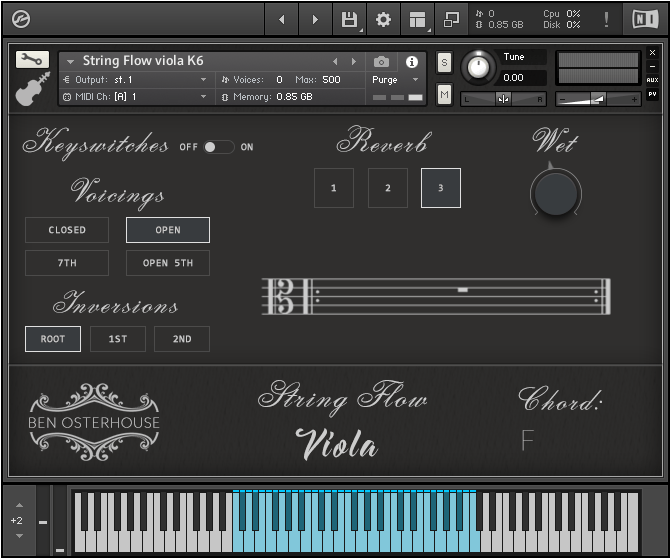The height and width of the screenshot is (558, 670).
Task: Open the workspace layout panel icon
Action: point(417,19)
